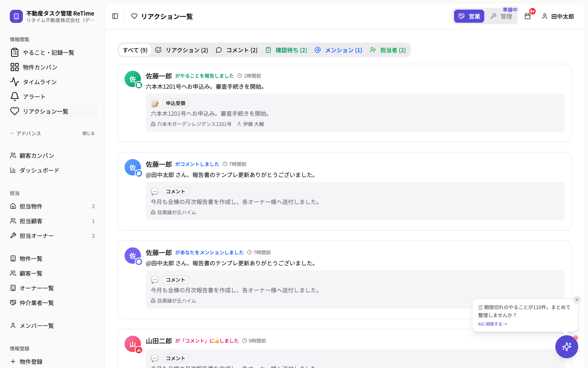This screenshot has width=588, height=368.
Task: Click the コメント tag in 山田二郎's card
Action: [x=175, y=358]
